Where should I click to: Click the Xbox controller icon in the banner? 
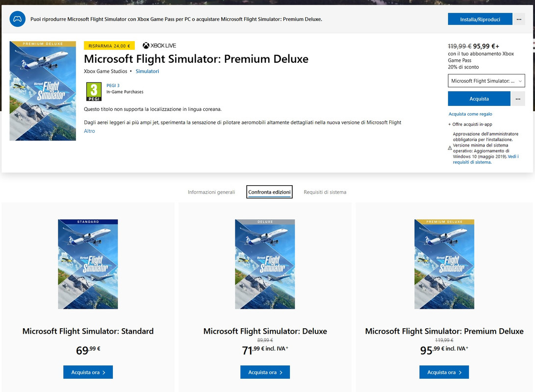point(17,19)
